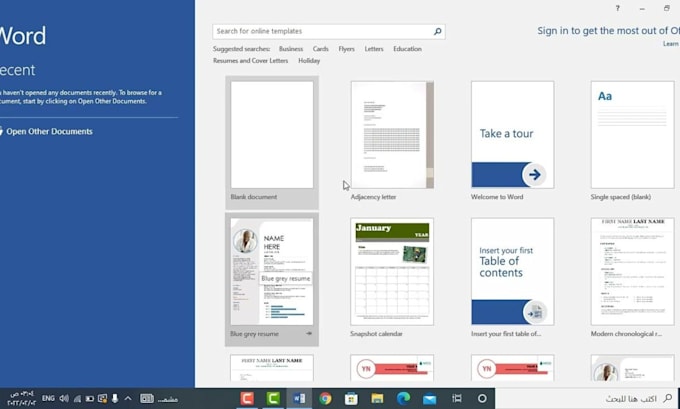Select the Blue grey resume thumbnail
Image resolution: width=680 pixels, height=409 pixels.
pos(272,272)
